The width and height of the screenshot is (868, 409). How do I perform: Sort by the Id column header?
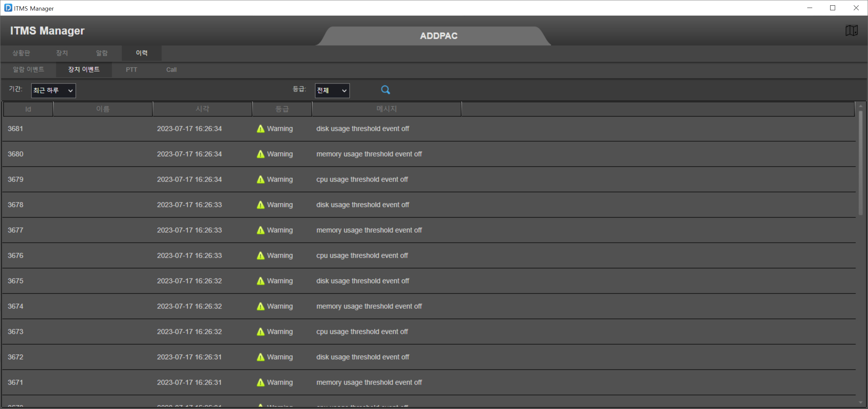pyautogui.click(x=28, y=109)
